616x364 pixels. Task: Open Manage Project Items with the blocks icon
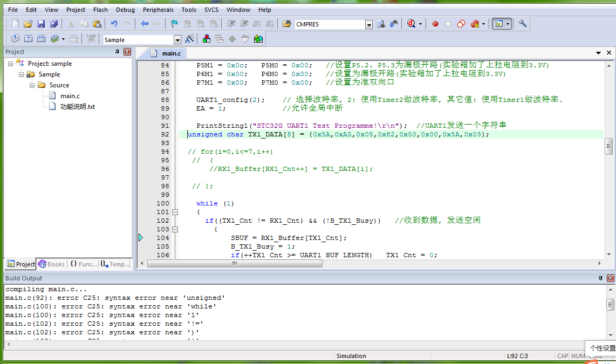tap(207, 39)
